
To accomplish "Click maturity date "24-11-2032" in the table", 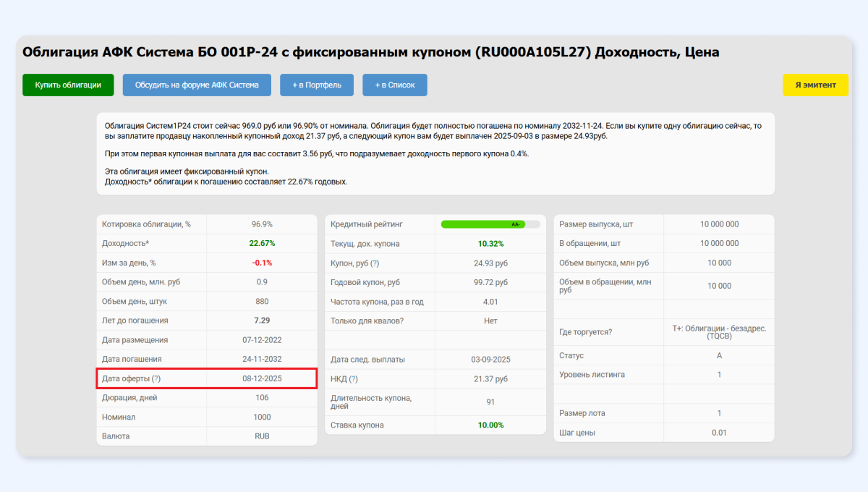I will (x=262, y=359).
